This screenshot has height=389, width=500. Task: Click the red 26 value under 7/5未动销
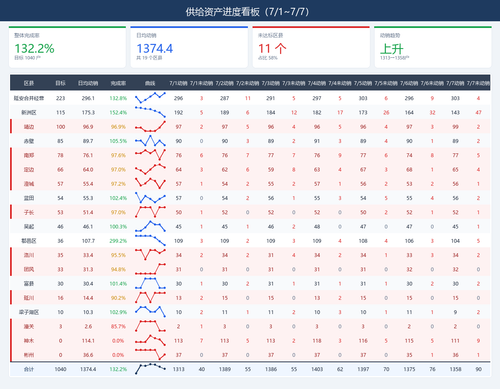tap(386, 113)
